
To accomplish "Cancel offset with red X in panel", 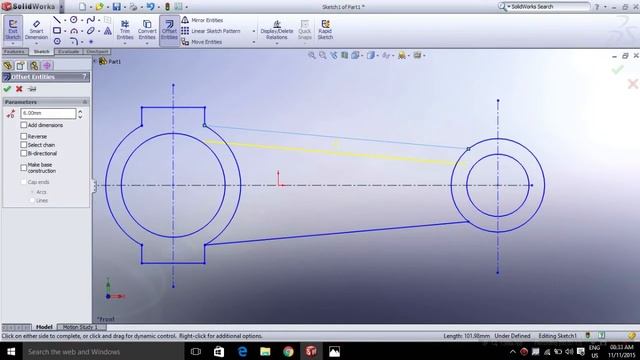I will tap(19, 89).
